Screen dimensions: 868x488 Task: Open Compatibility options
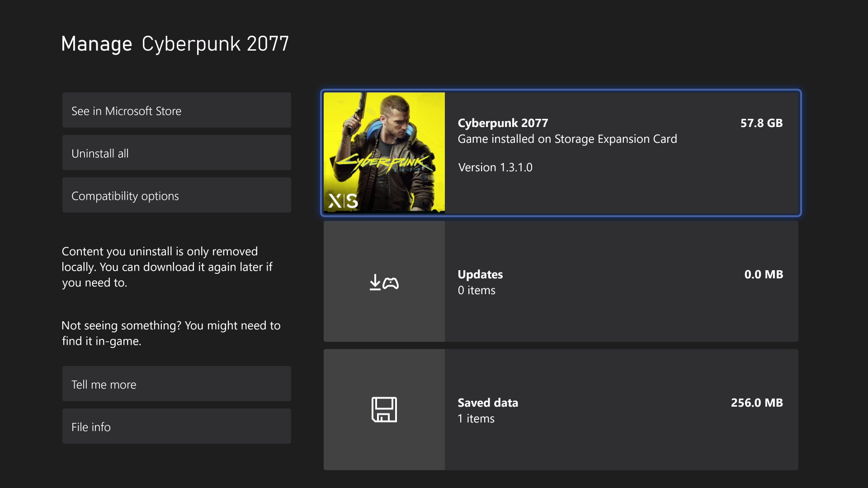point(176,196)
